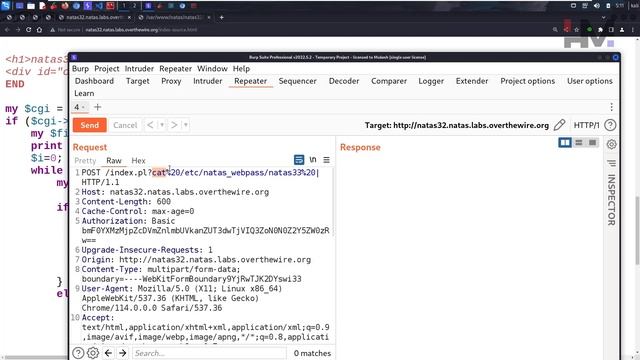The height and width of the screenshot is (360, 640).
Task: Switch to the Extender tab
Action: (x=472, y=81)
